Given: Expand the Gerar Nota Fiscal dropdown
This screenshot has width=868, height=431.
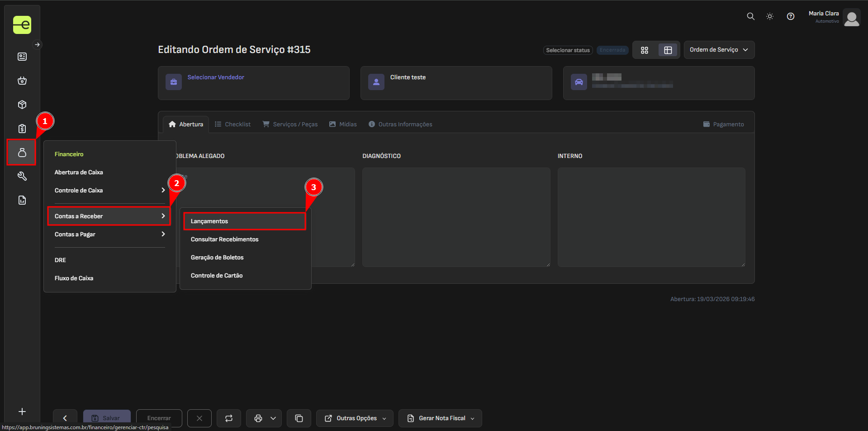Looking at the screenshot, I should (x=440, y=418).
